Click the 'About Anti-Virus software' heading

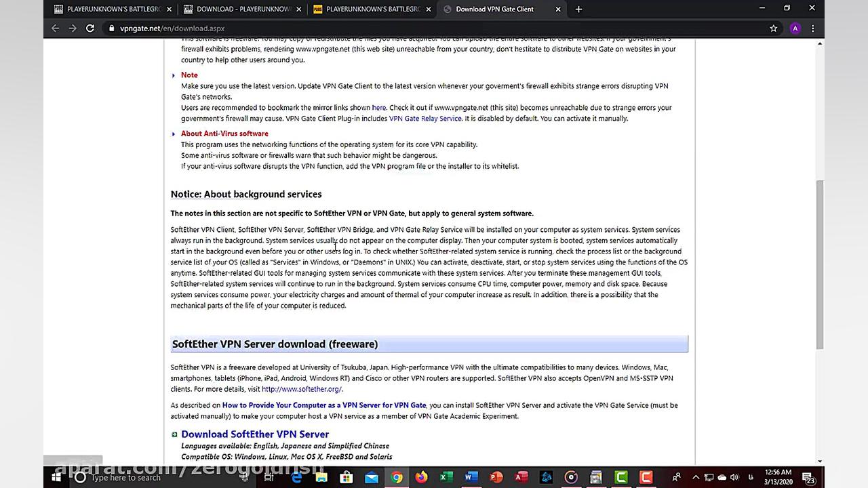click(x=224, y=134)
